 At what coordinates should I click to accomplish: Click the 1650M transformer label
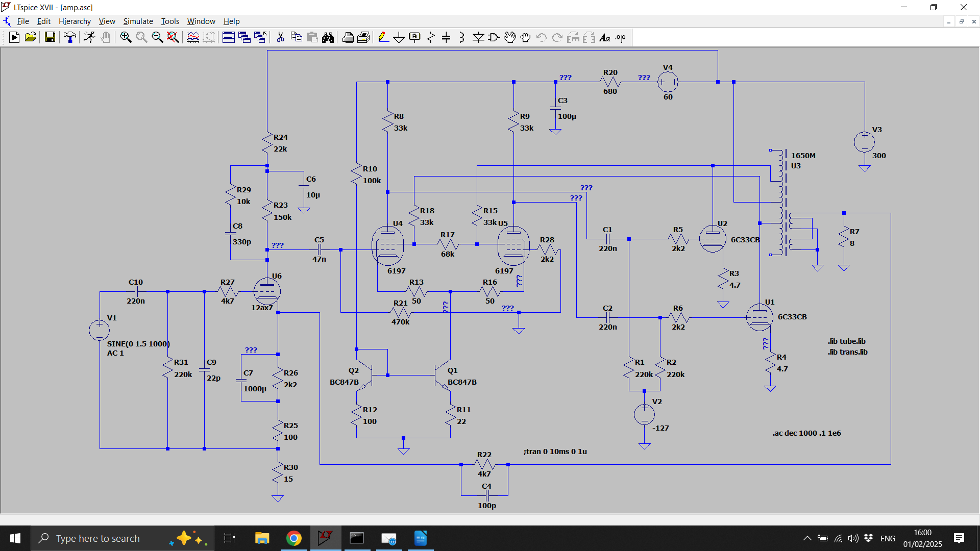pyautogui.click(x=803, y=155)
